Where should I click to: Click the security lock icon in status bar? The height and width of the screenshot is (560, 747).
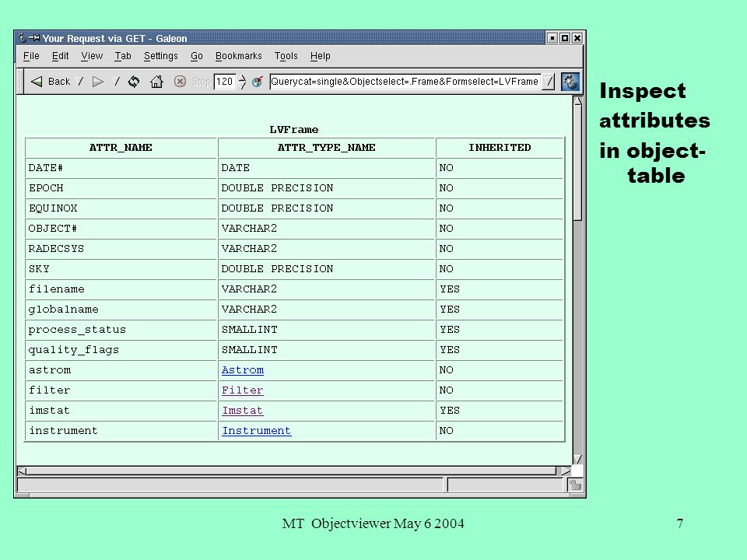point(575,485)
